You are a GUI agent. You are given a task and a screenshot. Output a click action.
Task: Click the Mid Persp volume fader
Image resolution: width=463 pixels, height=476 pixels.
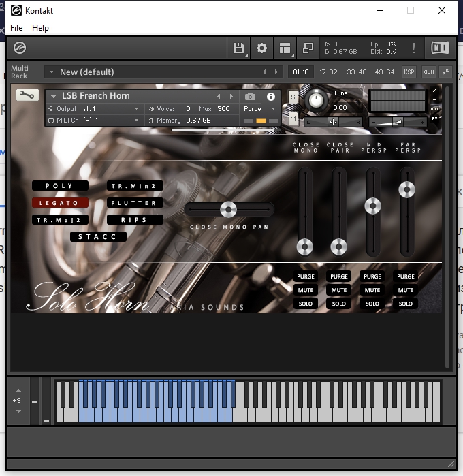[373, 206]
